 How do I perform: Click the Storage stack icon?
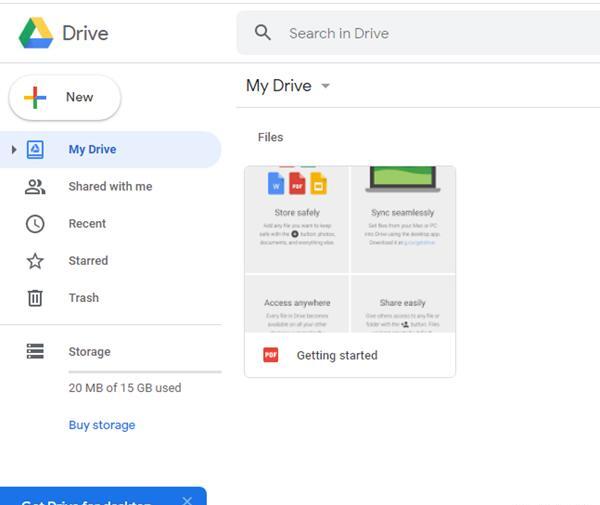point(35,351)
